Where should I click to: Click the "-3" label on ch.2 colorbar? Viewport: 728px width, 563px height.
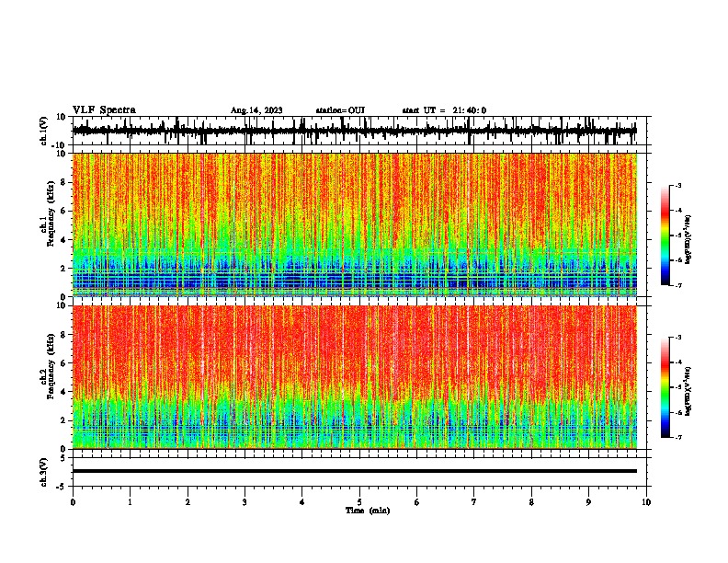(x=677, y=338)
